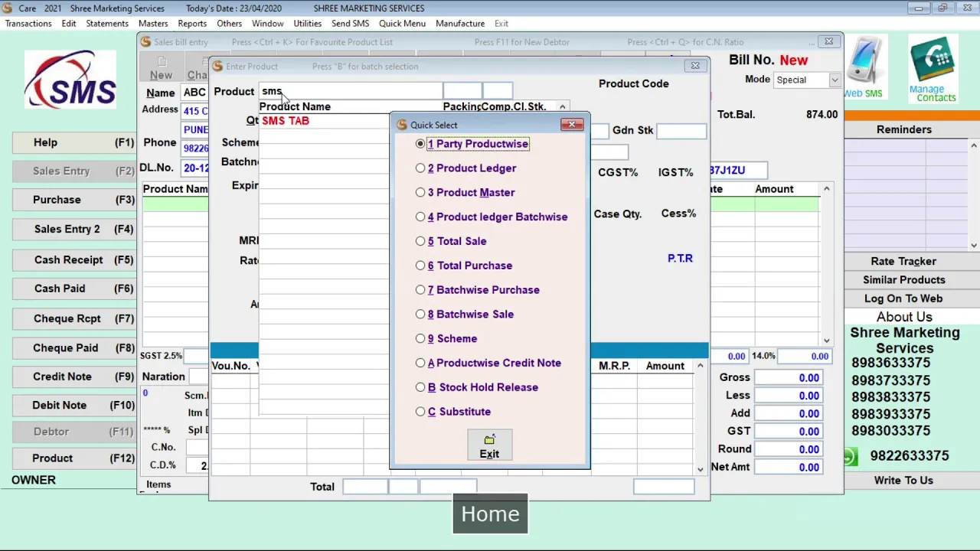980x551 pixels.
Task: Click the WhatsApp icon beside 9822633375
Action: (x=850, y=457)
